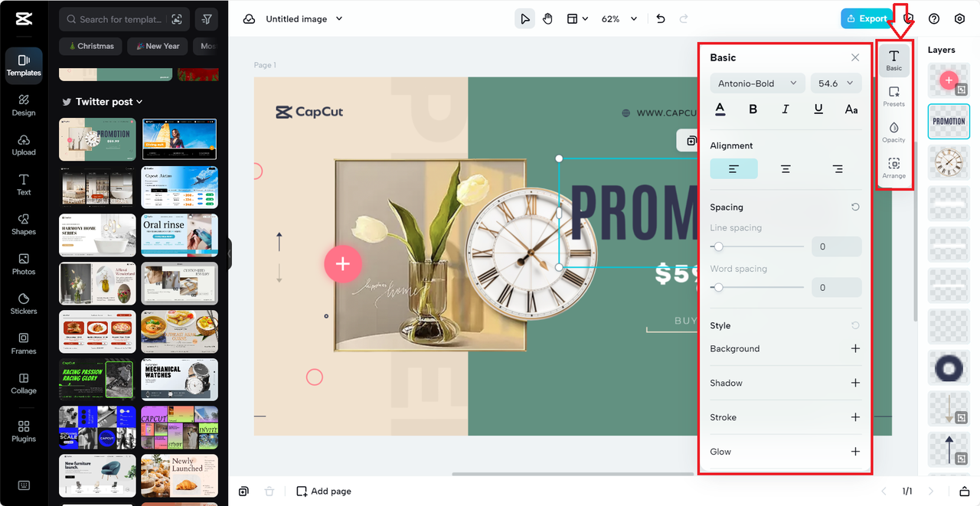Viewport: 980px width, 506px height.
Task: Choose the Oral rinse template thumbnail
Action: [x=180, y=235]
